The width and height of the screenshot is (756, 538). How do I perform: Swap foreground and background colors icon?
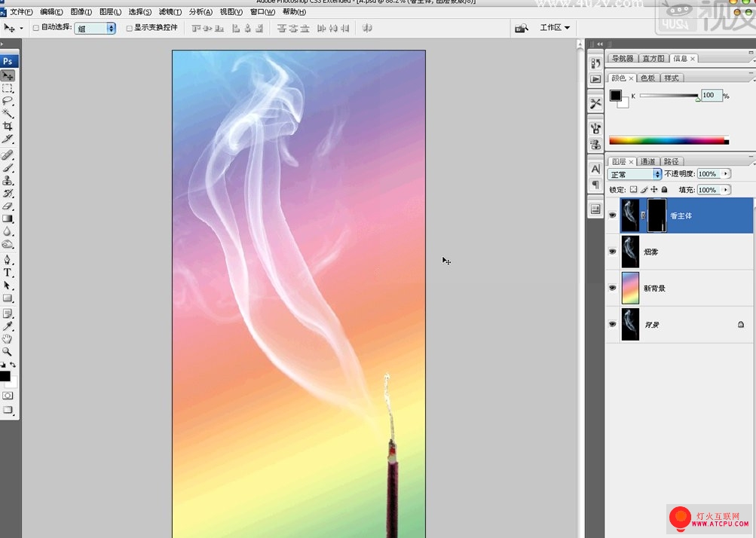click(x=13, y=365)
